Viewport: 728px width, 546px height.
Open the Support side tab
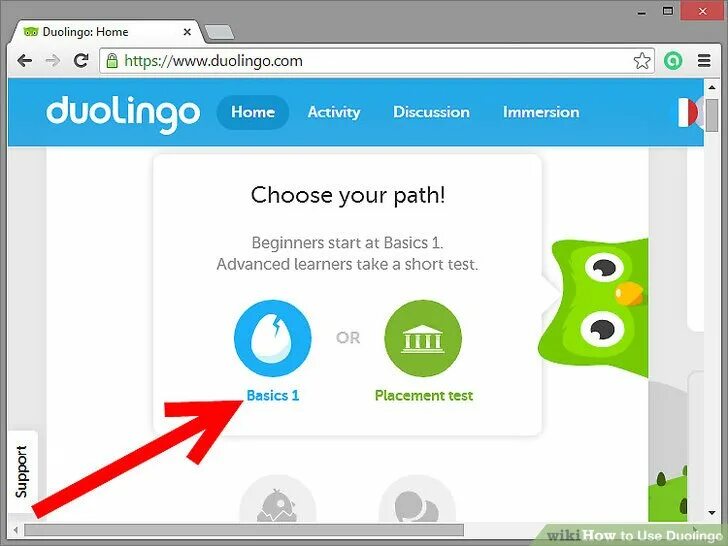21,472
